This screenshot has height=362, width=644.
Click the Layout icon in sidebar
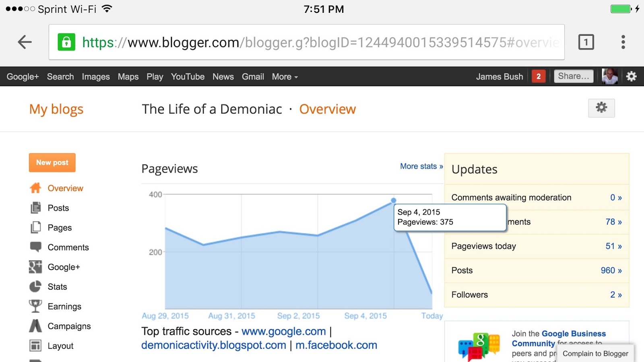(35, 346)
